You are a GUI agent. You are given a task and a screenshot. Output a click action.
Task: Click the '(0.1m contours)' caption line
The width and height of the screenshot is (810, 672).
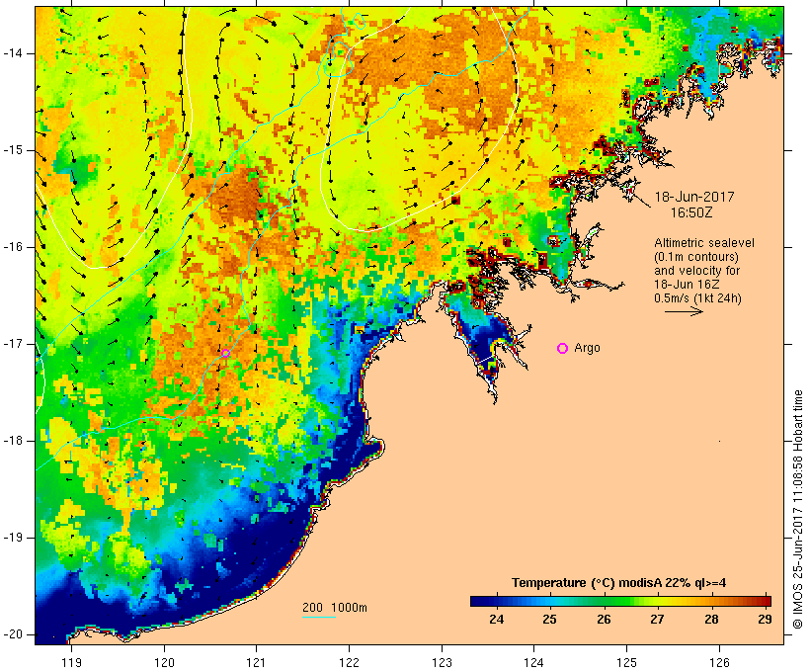click(696, 257)
